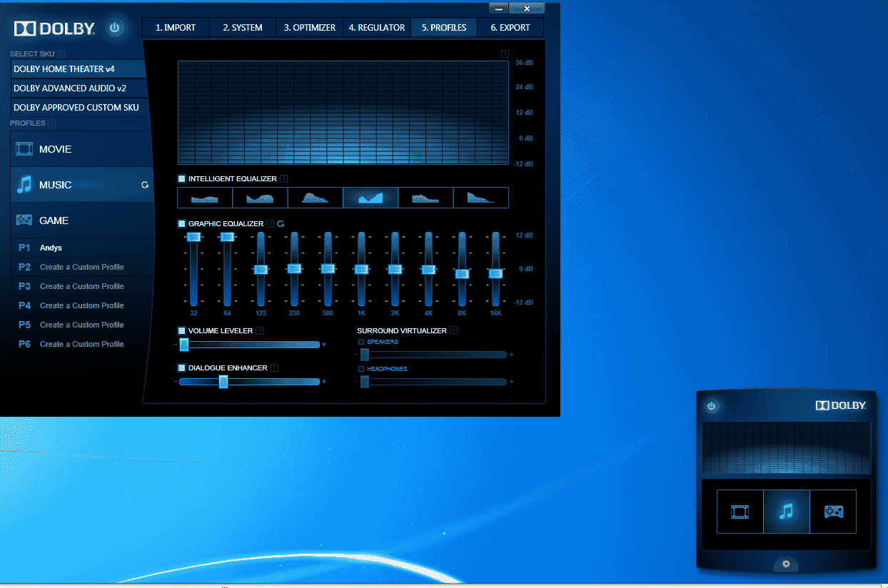
Task: Create a custom profile in slot P2
Action: [82, 267]
